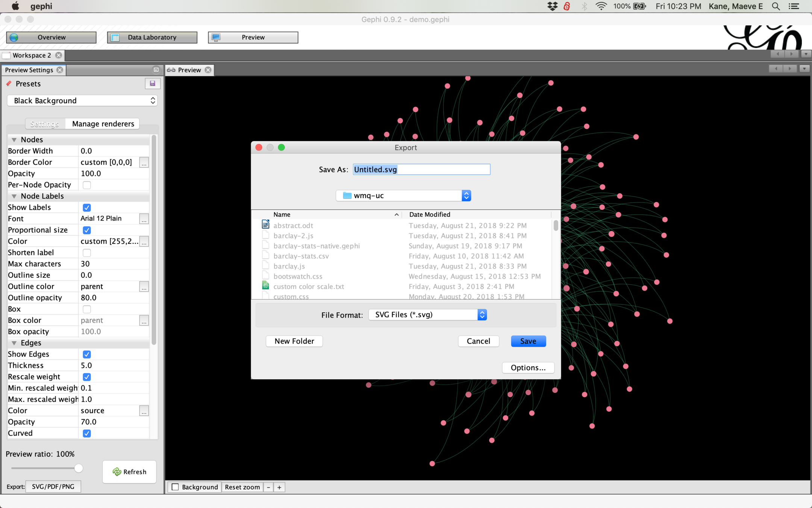812x508 pixels.
Task: Open File Format SVG dropdown
Action: pos(428,315)
